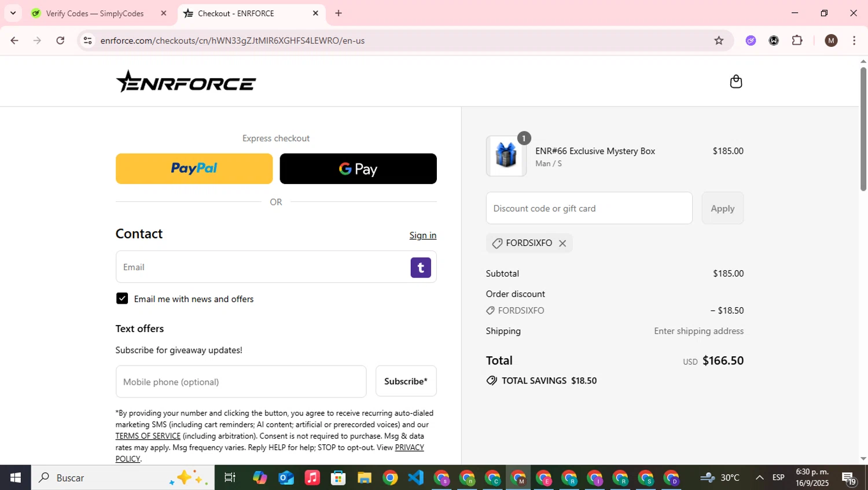The image size is (868, 490).
Task: Open the Windows Start menu
Action: pos(16,478)
